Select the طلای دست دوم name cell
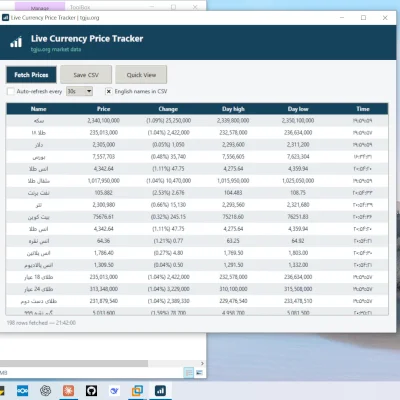400x400 pixels. [x=39, y=301]
